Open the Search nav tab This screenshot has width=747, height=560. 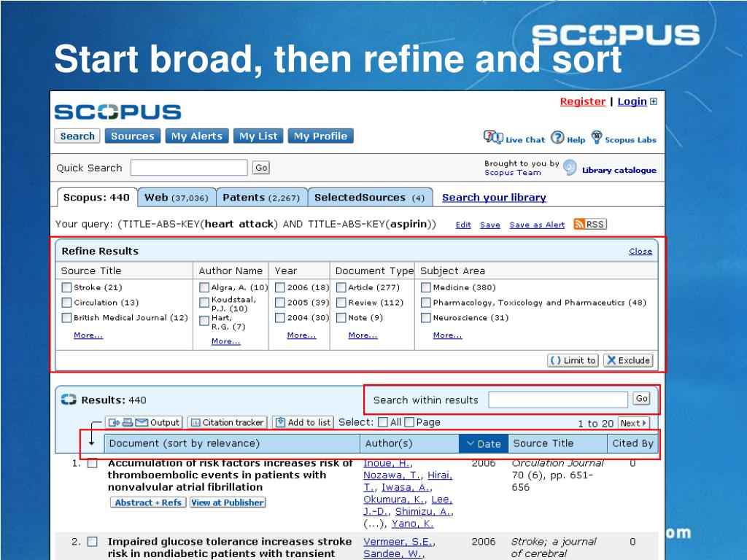click(x=77, y=136)
